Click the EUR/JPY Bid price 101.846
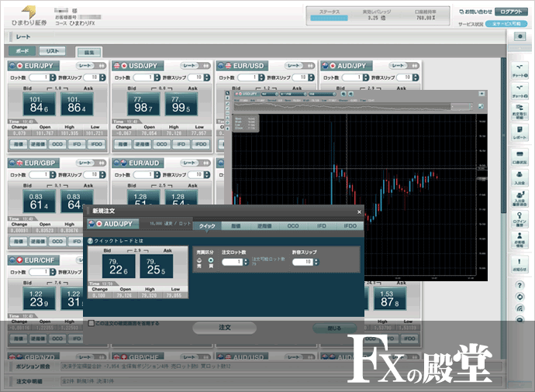Viewport: 535px width, 392px height. (39, 105)
